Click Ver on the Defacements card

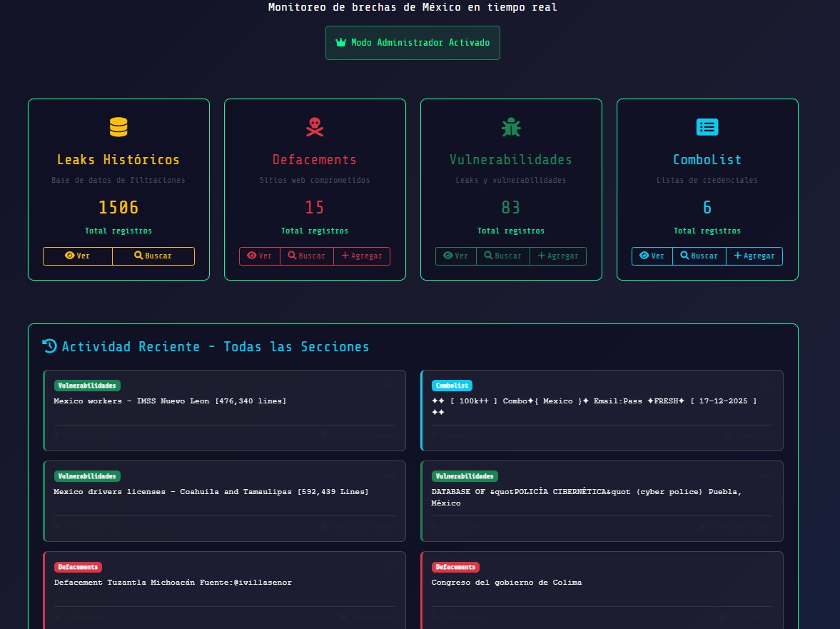click(259, 256)
